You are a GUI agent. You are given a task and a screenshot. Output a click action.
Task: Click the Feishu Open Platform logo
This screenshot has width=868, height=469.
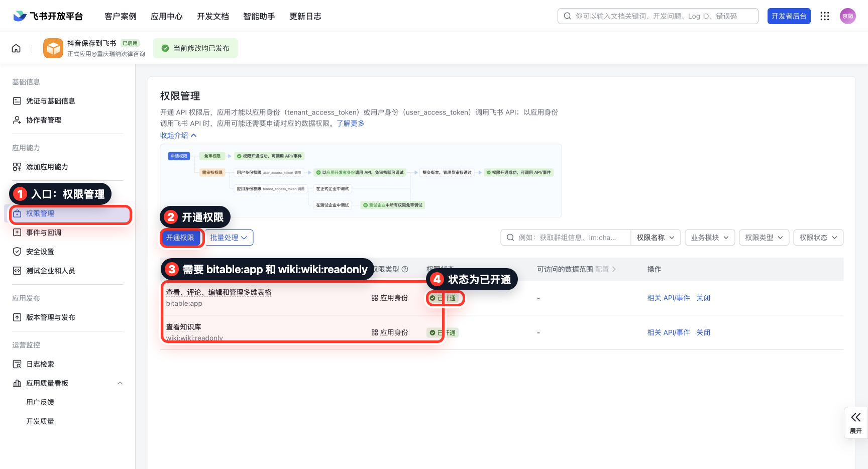pos(48,16)
